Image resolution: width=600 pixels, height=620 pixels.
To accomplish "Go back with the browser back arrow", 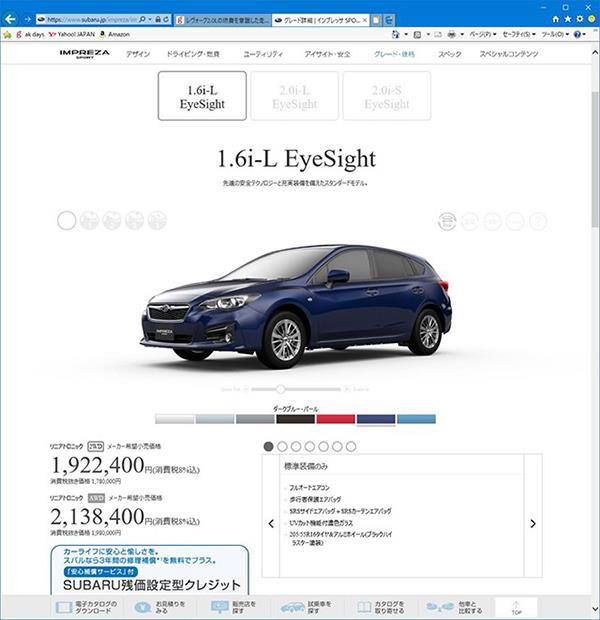I will (9, 19).
